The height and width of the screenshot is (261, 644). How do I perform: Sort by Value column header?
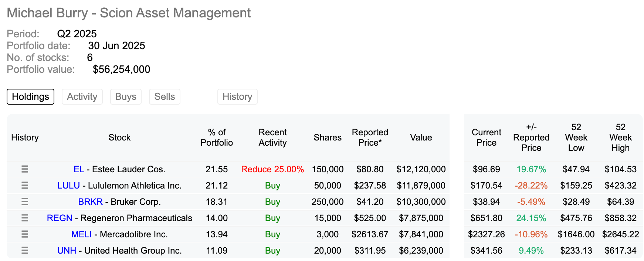(x=421, y=138)
